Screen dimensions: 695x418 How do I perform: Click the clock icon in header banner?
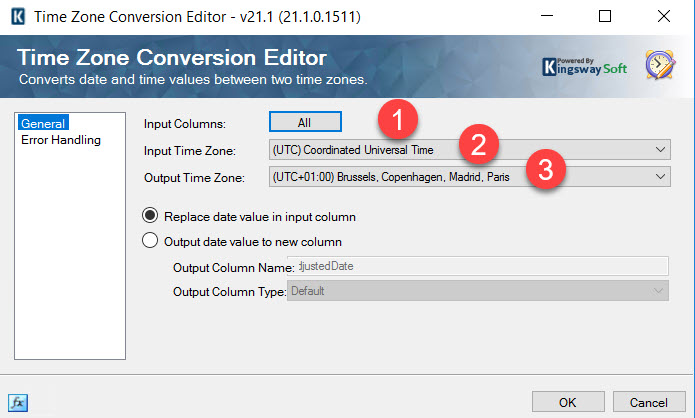point(662,64)
